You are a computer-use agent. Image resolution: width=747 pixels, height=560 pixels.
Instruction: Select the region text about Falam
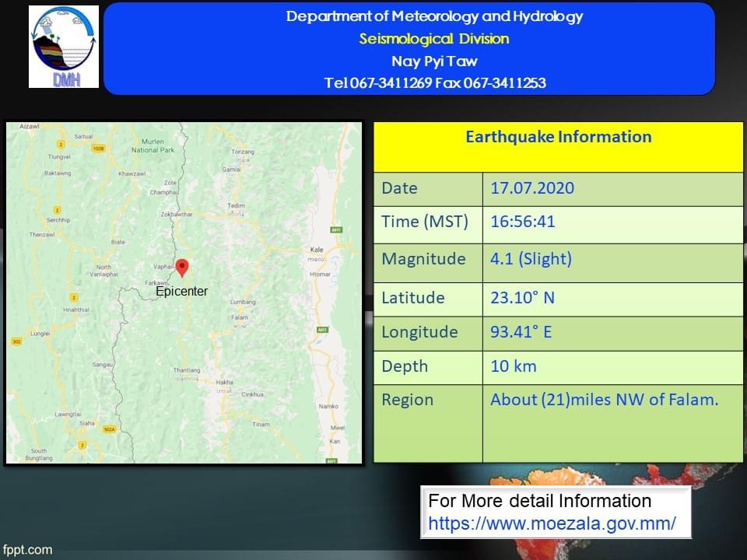point(604,400)
